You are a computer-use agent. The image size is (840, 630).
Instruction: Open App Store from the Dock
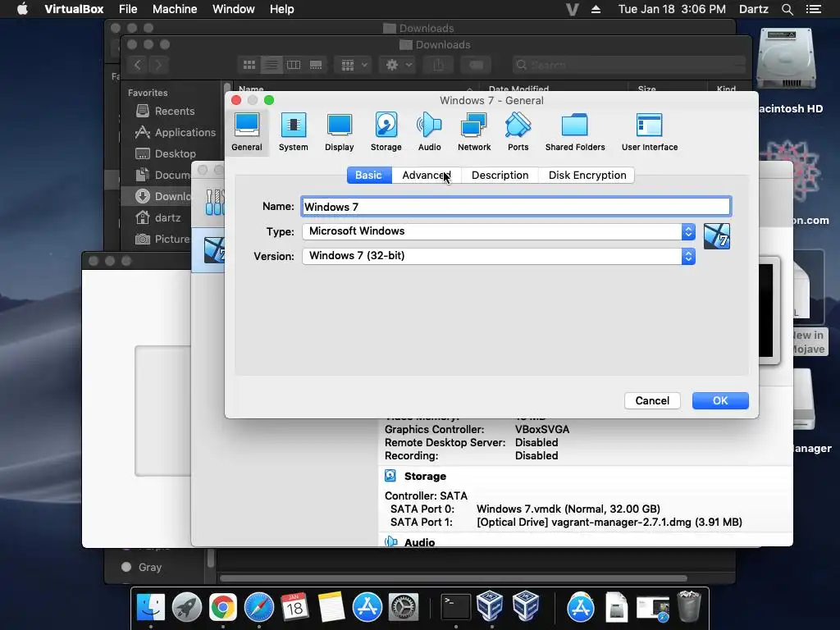coord(367,608)
